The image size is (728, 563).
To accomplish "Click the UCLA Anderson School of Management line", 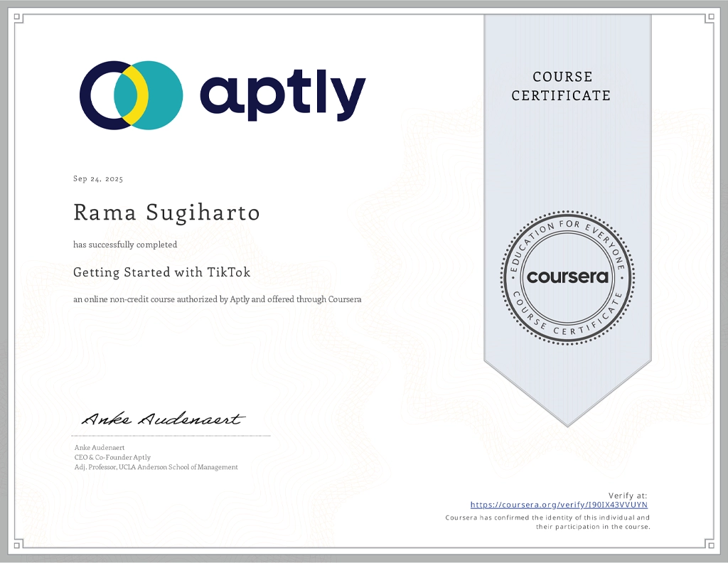I will (x=156, y=467).
